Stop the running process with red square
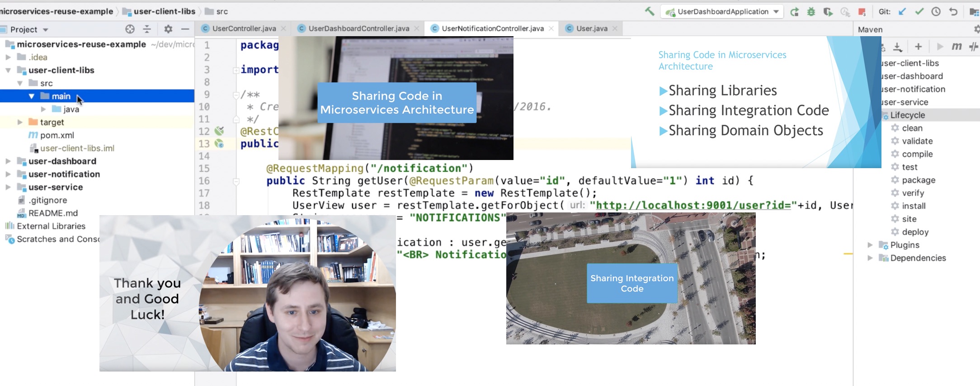 (862, 12)
